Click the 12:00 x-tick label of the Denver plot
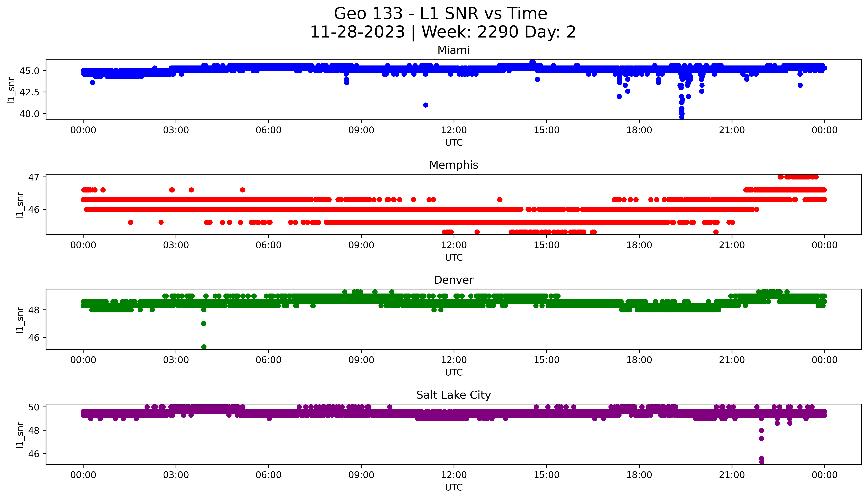This screenshot has height=499, width=868. 454,360
